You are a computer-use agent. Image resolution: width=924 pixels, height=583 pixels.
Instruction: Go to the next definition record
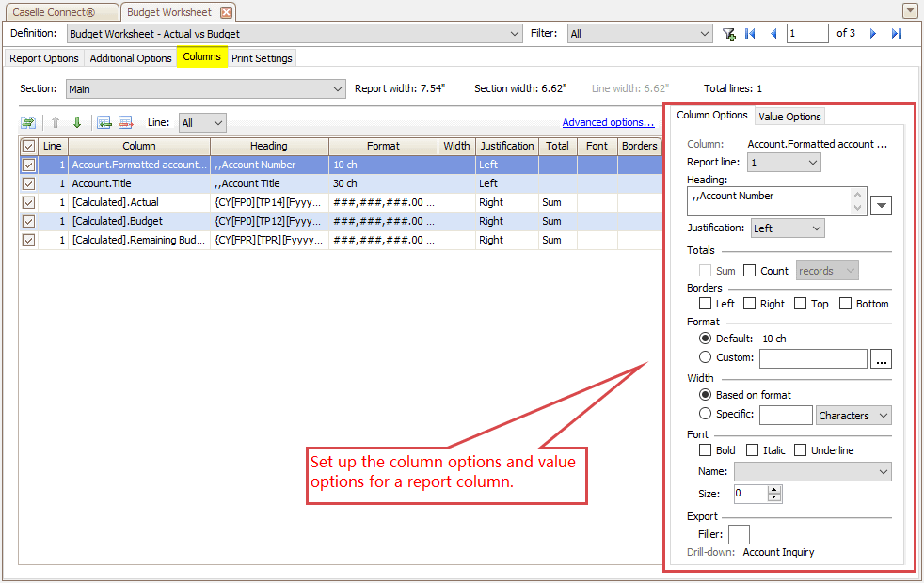pyautogui.click(x=873, y=34)
